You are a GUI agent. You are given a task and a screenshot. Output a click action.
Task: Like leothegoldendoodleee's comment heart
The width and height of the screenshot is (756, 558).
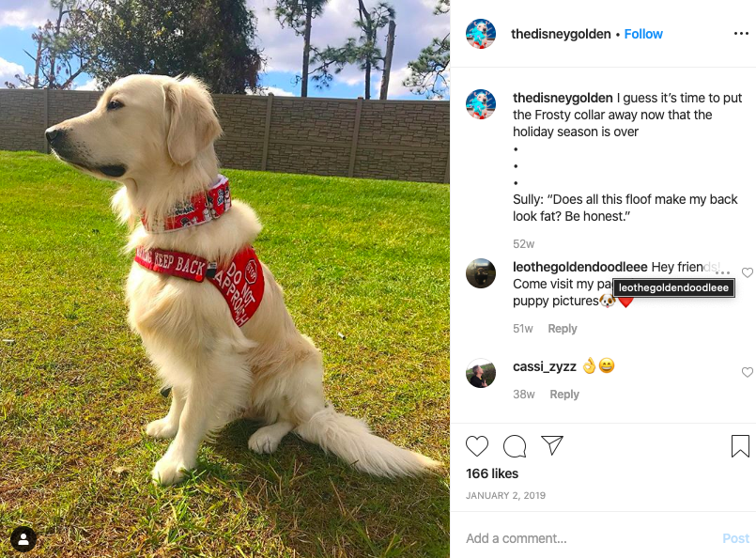coord(748,273)
